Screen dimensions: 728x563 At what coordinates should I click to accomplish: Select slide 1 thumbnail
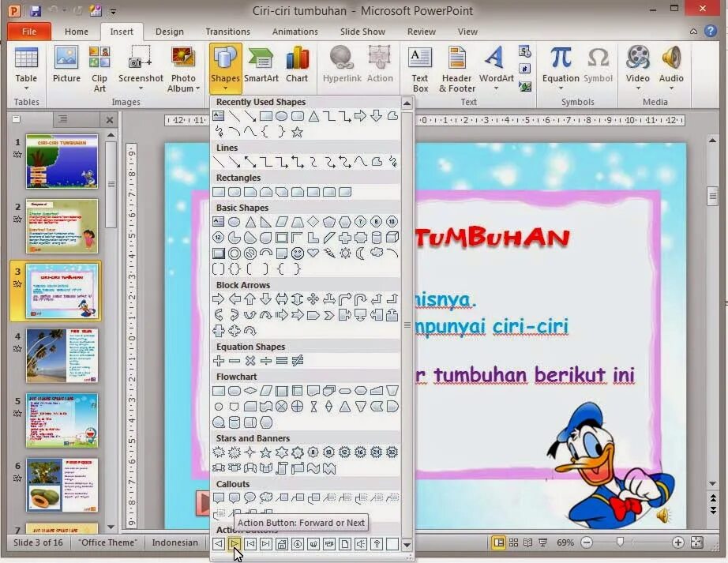(x=62, y=161)
